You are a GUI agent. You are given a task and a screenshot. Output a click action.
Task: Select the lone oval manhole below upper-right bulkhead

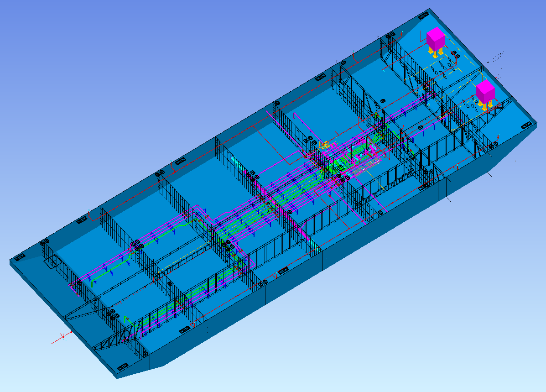[x=383, y=100]
